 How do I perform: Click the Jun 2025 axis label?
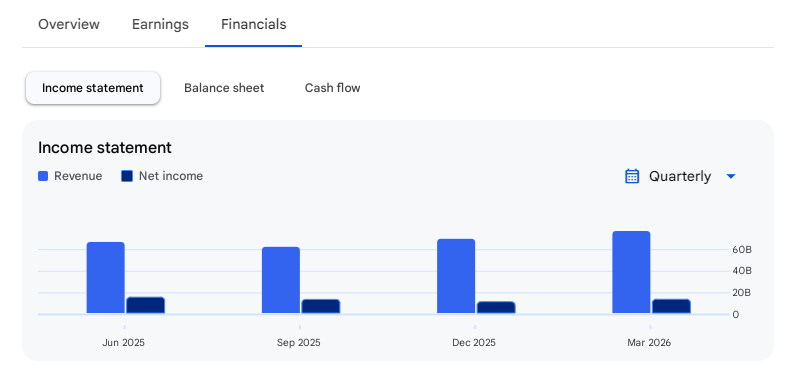click(124, 343)
